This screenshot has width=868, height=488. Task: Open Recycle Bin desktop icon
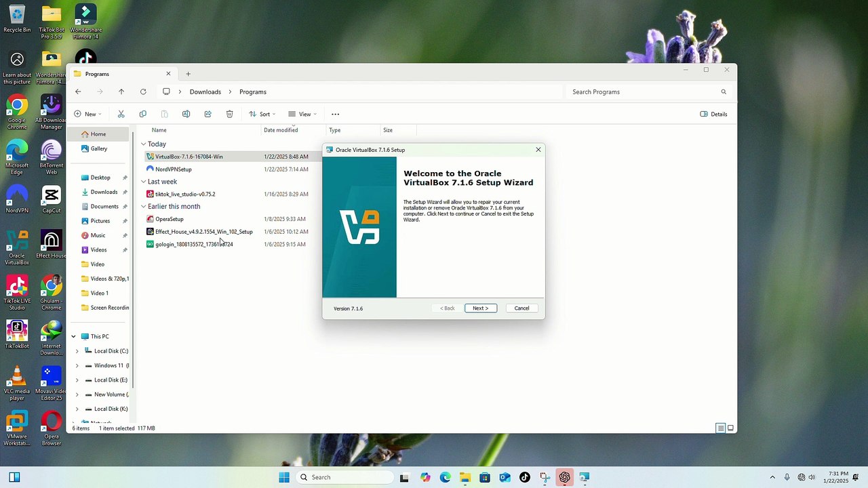point(17,19)
